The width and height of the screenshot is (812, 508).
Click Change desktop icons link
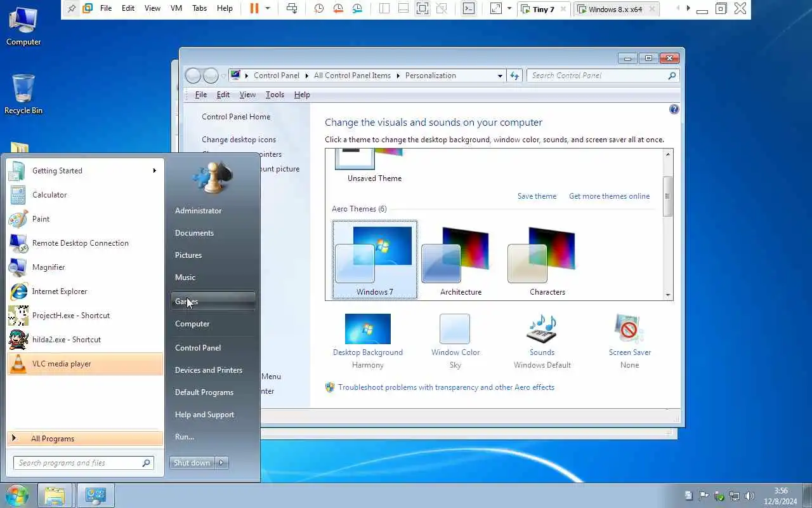(x=239, y=140)
